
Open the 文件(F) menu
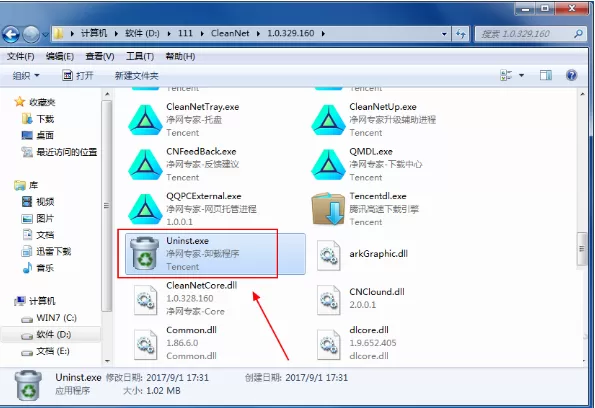pos(20,57)
